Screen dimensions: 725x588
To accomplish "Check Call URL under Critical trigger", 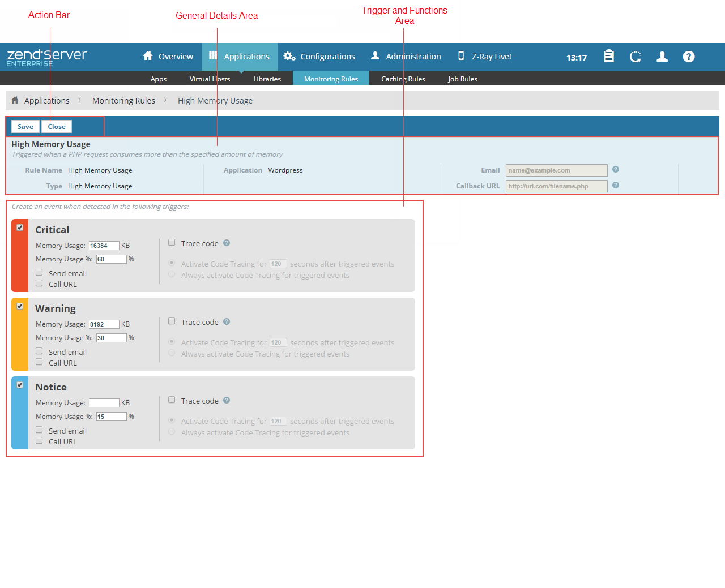I will [x=39, y=283].
